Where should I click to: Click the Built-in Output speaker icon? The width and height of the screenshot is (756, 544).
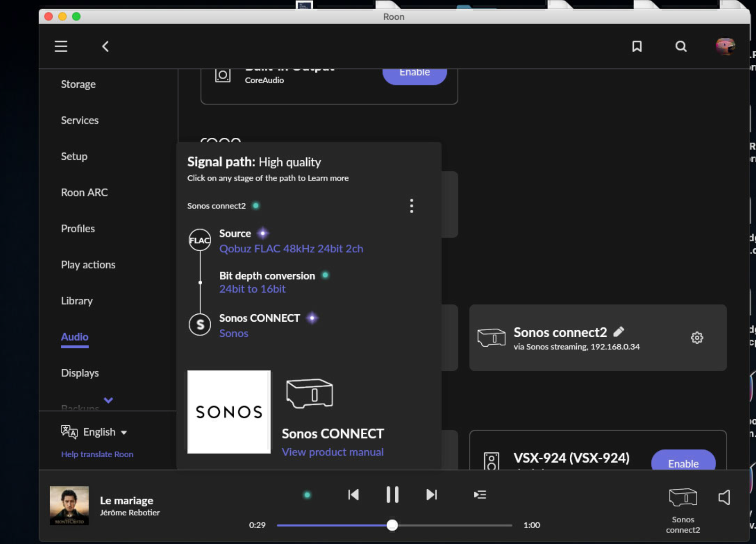point(223,75)
